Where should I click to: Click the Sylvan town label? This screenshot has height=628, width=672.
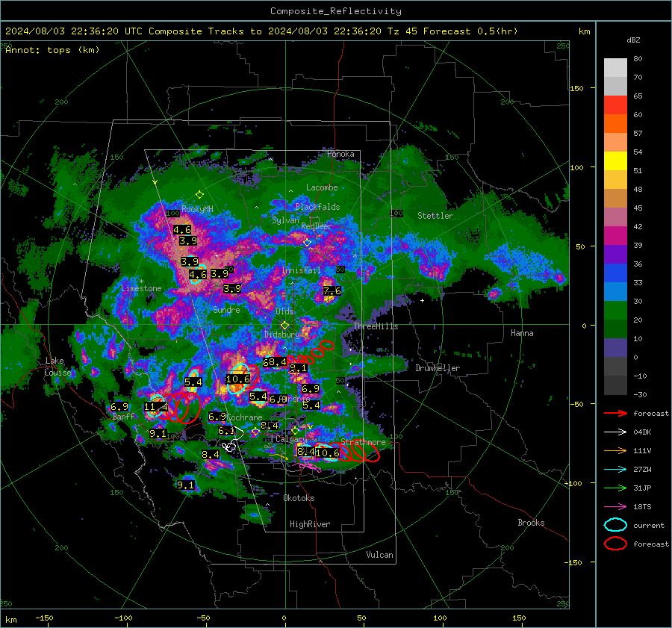click(285, 220)
